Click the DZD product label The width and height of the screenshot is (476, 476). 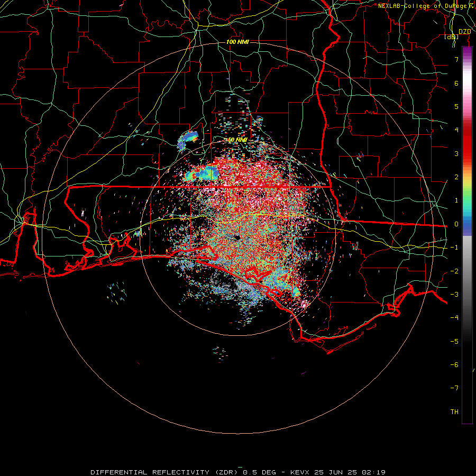464,32
